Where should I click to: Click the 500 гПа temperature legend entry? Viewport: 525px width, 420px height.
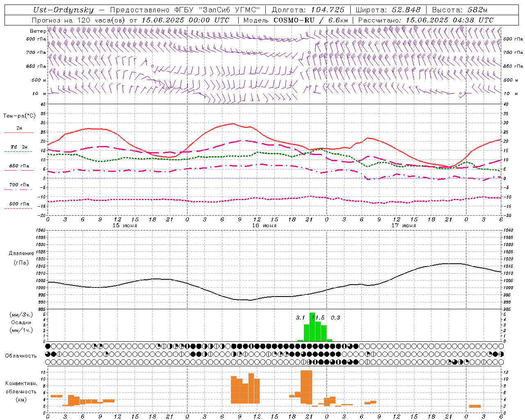pos(19,204)
